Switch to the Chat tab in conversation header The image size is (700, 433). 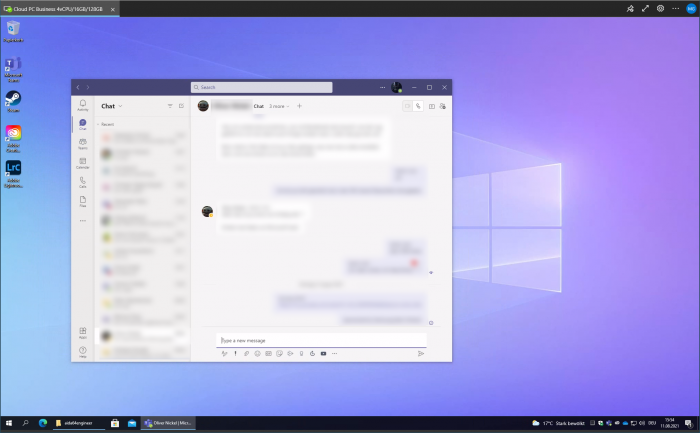pyautogui.click(x=258, y=106)
